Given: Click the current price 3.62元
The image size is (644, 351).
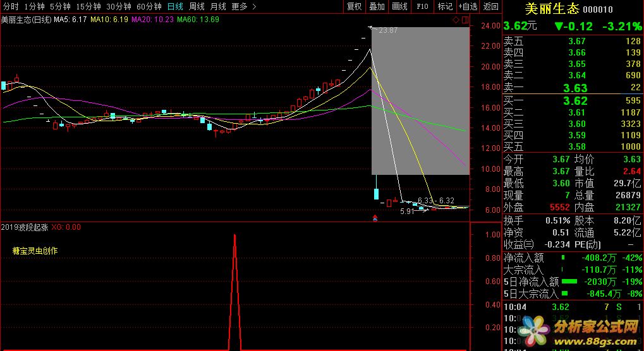Looking at the screenshot, I should [x=520, y=26].
